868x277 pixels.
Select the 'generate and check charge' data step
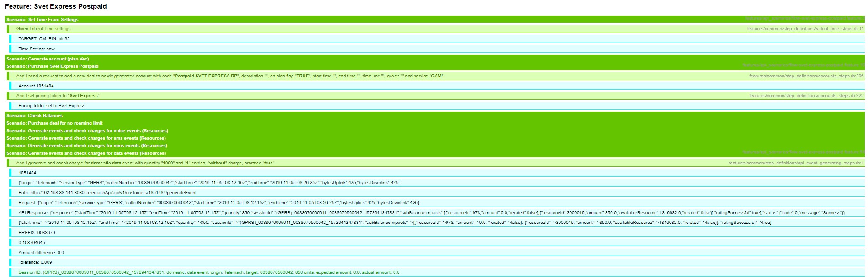[145, 163]
